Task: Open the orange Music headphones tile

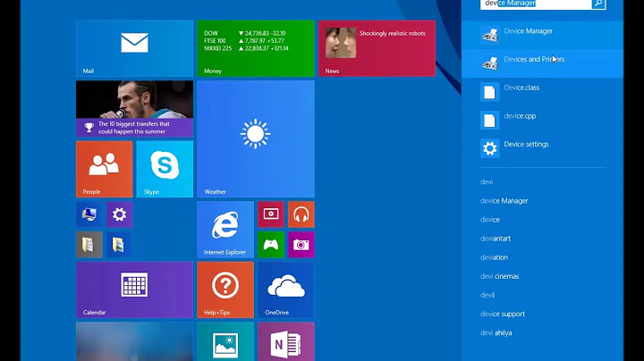Action: point(301,214)
